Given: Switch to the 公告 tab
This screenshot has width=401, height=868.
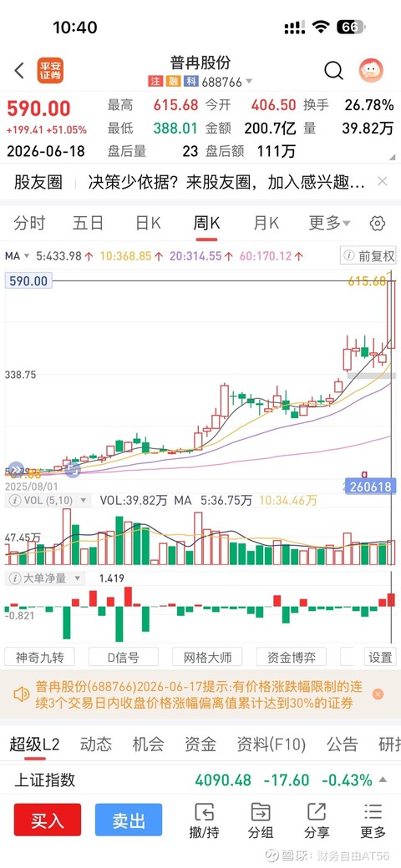Looking at the screenshot, I should (x=342, y=744).
